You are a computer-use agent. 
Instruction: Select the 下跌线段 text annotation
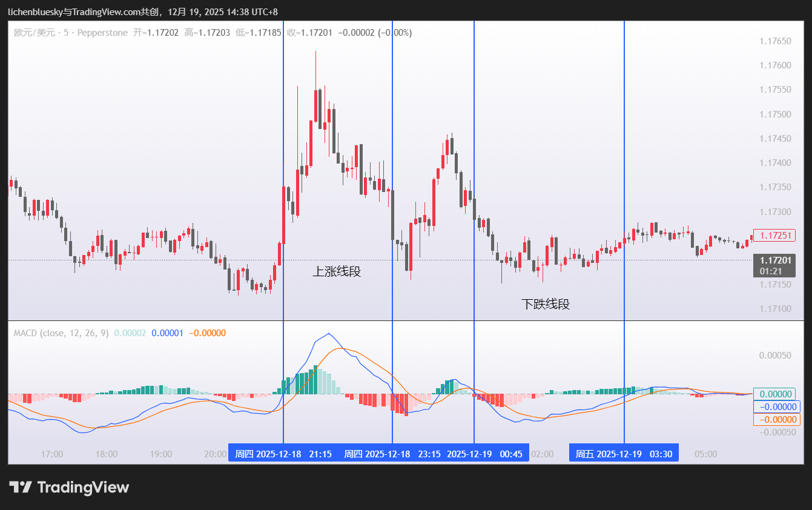coord(546,304)
